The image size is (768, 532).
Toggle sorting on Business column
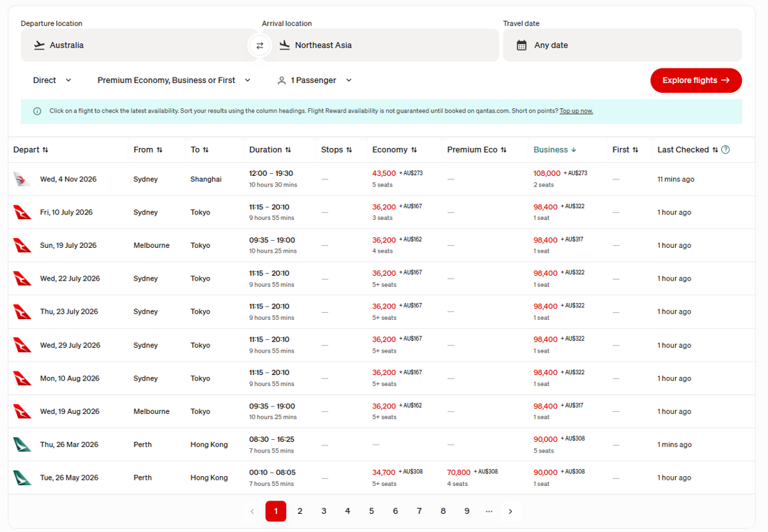pyautogui.click(x=554, y=149)
